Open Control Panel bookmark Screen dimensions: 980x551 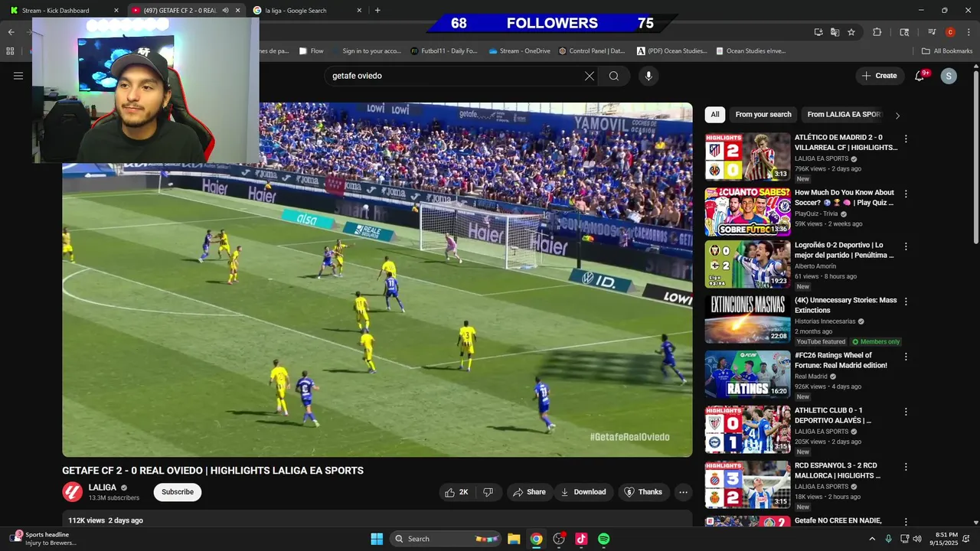(593, 51)
